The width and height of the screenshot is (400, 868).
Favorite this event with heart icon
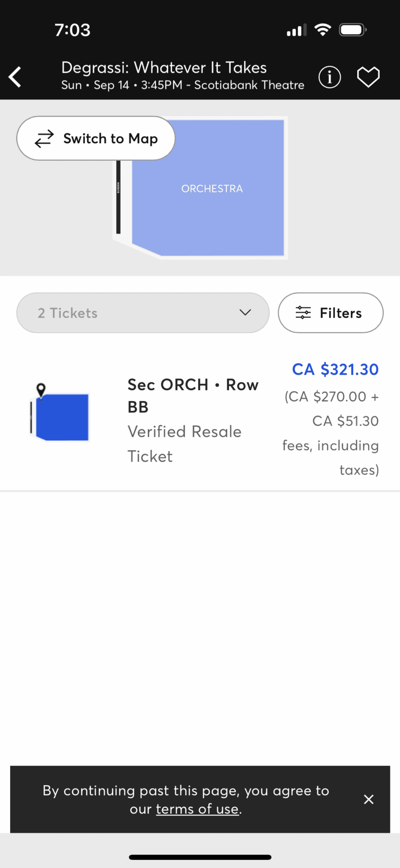pyautogui.click(x=368, y=77)
